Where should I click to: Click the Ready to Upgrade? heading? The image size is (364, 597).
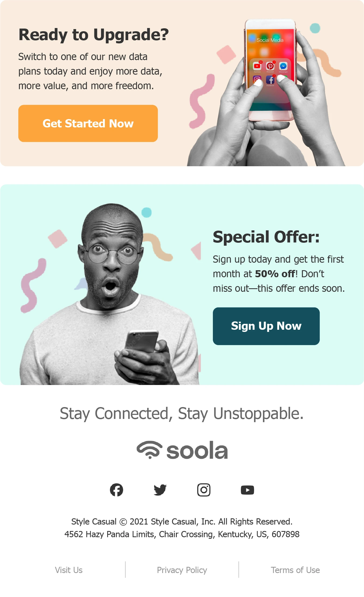(x=93, y=35)
